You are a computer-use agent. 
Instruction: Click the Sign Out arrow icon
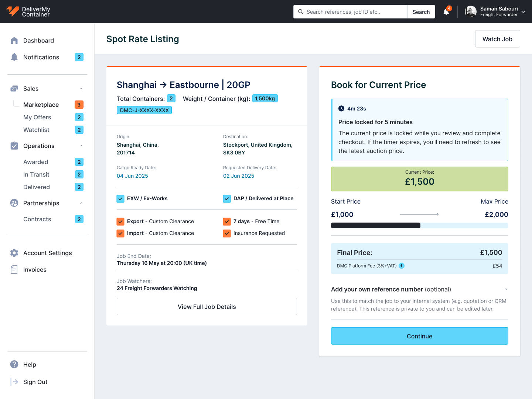coord(14,382)
